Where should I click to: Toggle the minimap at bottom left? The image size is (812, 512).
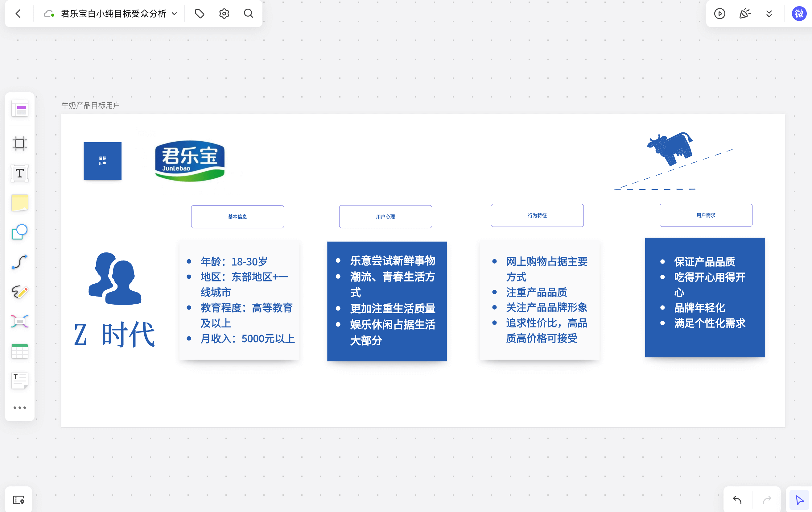(18, 499)
